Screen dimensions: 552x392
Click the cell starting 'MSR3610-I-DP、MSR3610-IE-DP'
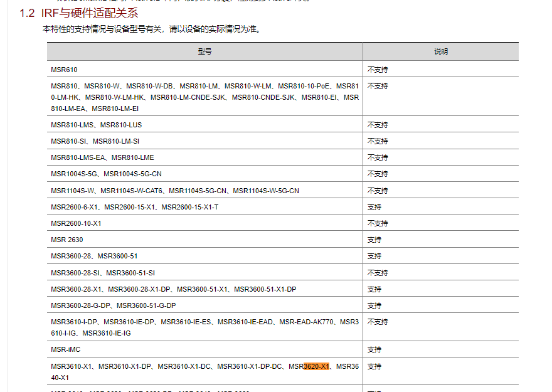tap(205, 327)
